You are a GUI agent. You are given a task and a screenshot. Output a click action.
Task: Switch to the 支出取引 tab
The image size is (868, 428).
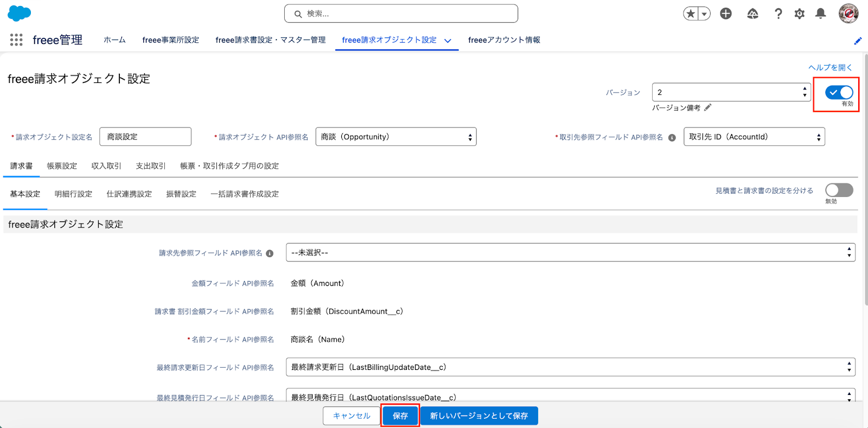point(151,166)
